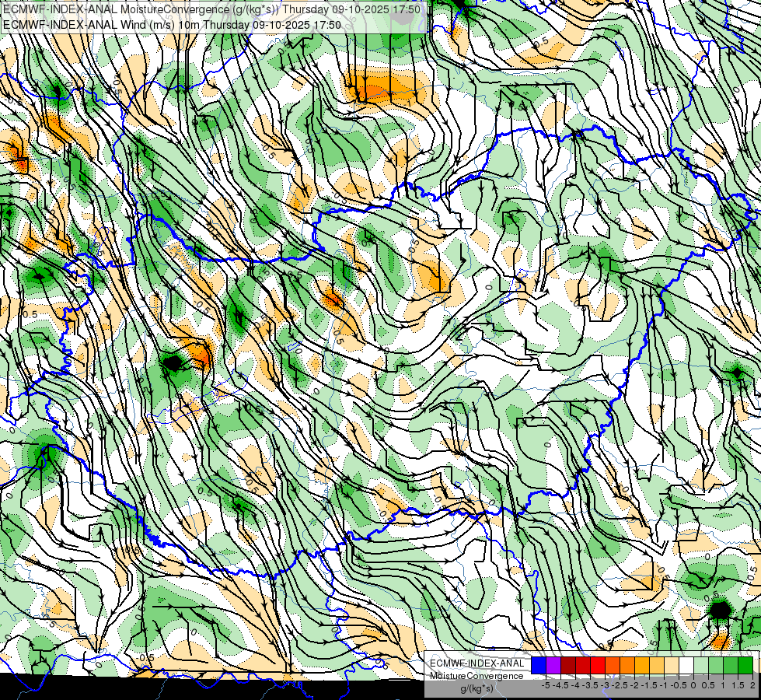Image resolution: width=761 pixels, height=700 pixels.
Task: Click the pale peach swatch between -1 and -0.5
Action: point(672,665)
